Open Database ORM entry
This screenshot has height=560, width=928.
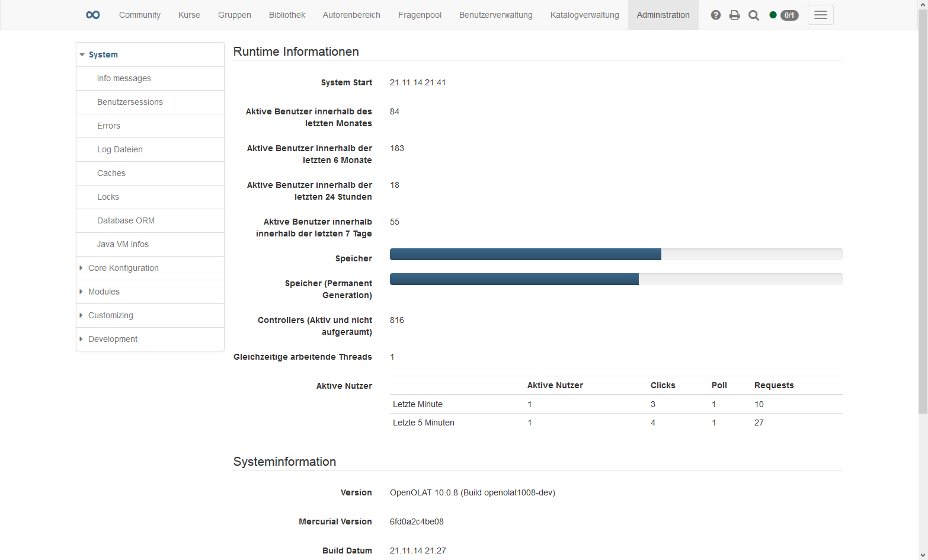pyautogui.click(x=150, y=220)
